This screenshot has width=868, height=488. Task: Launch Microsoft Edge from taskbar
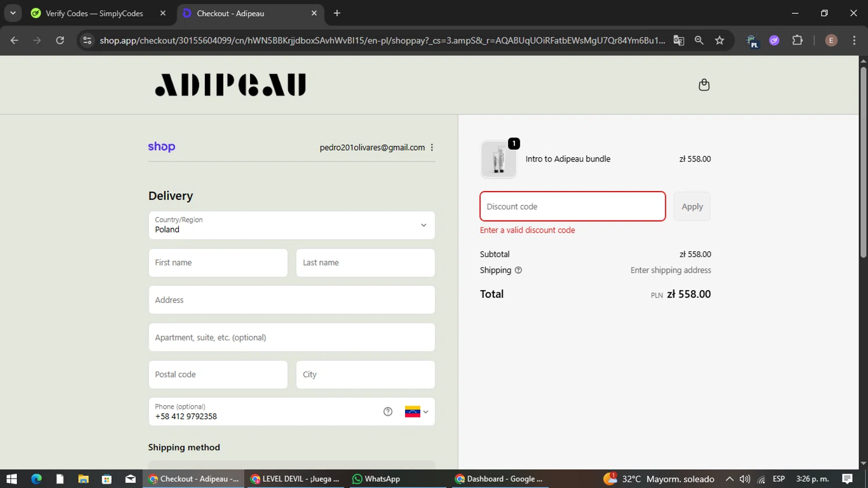(x=36, y=479)
